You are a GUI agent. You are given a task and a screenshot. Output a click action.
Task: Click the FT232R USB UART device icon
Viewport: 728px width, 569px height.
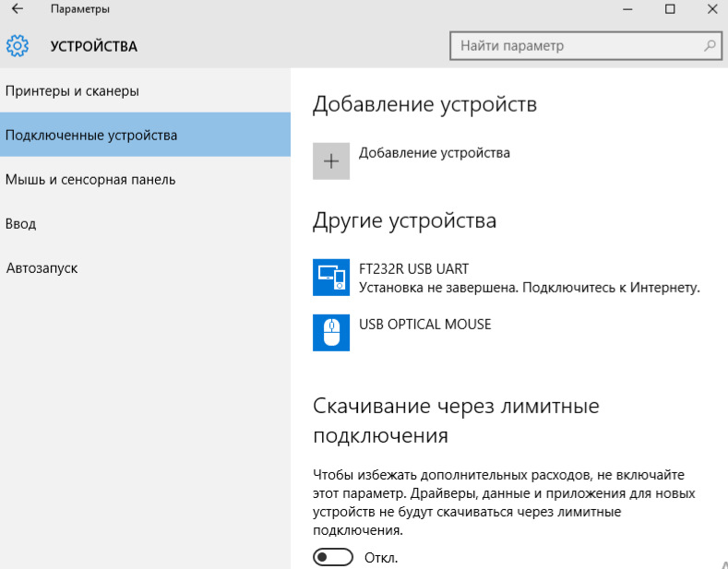331,277
